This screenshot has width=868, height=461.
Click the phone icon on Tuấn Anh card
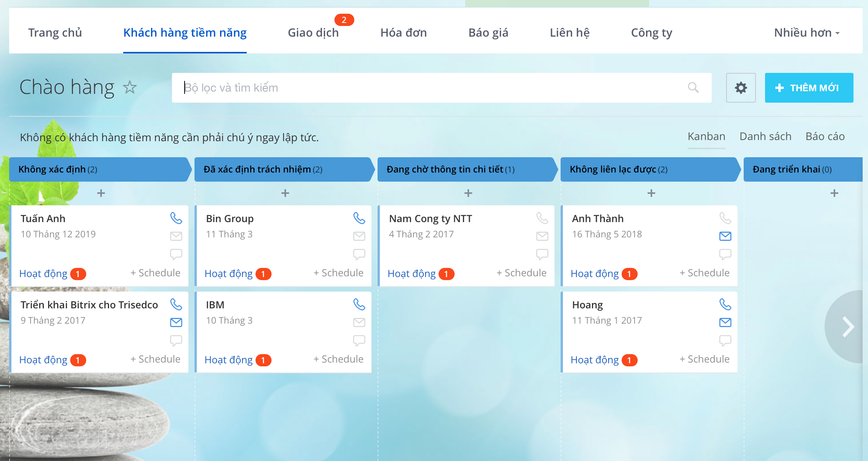pyautogui.click(x=176, y=218)
